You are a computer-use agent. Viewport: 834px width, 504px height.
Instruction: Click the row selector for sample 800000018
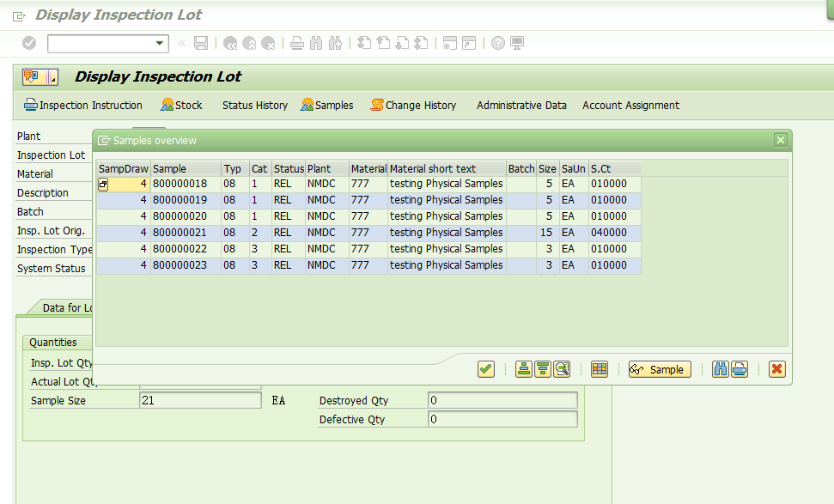(x=103, y=185)
